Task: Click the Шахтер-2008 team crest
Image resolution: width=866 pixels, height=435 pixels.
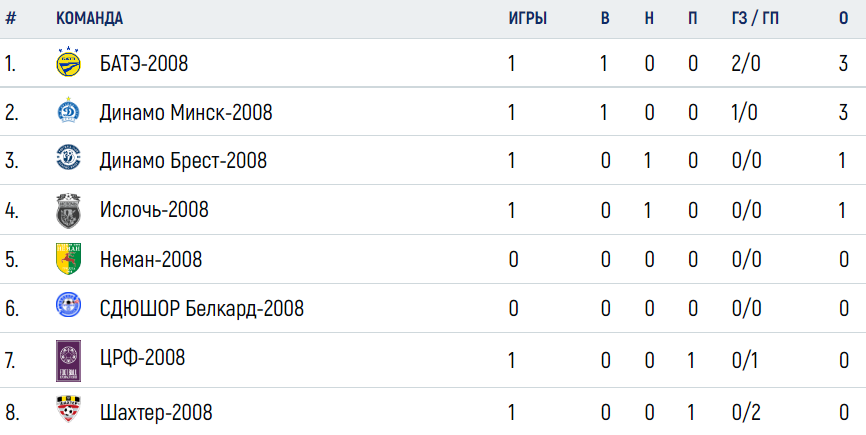Action: click(68, 409)
